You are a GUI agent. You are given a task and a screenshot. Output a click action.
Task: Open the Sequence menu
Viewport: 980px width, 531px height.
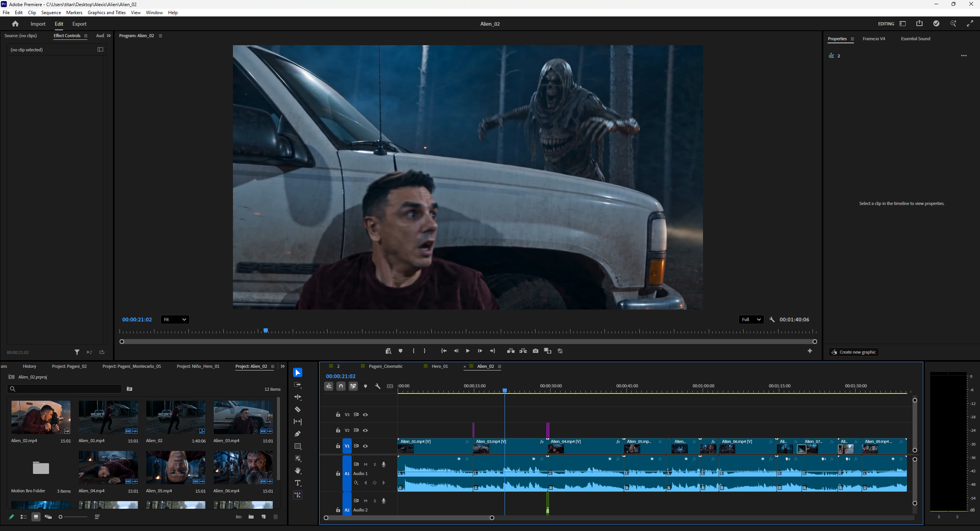51,13
